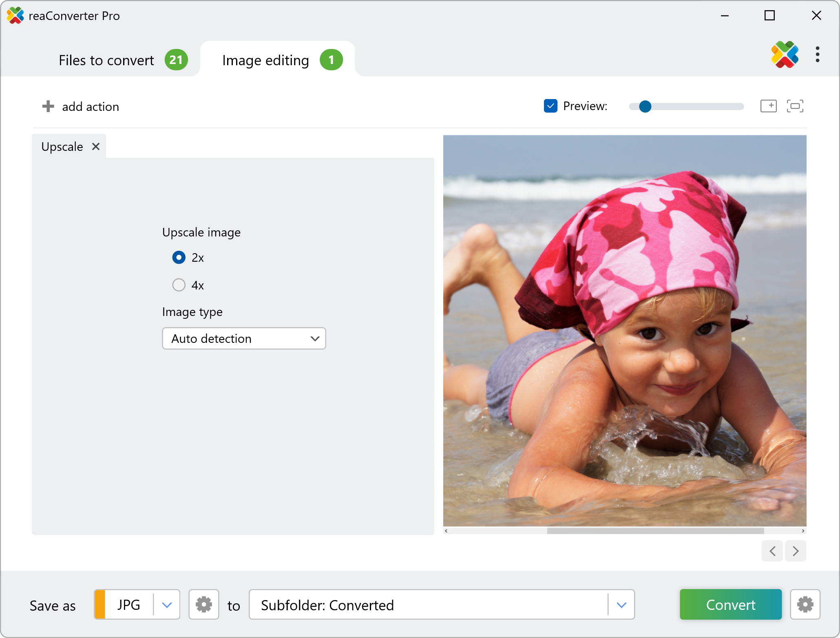The width and height of the screenshot is (840, 638).
Task: Click the fit-to-window preview icon
Action: click(x=795, y=106)
